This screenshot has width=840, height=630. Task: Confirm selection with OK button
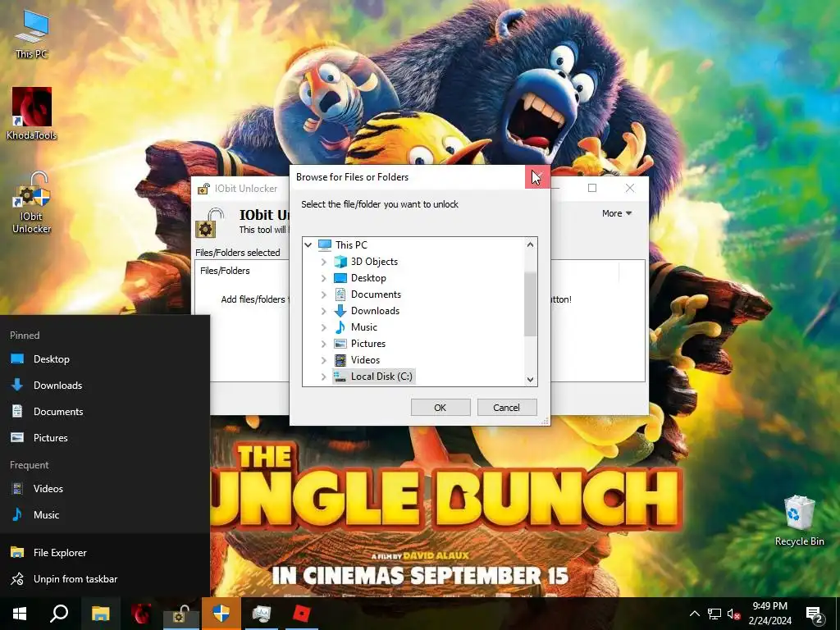(441, 408)
